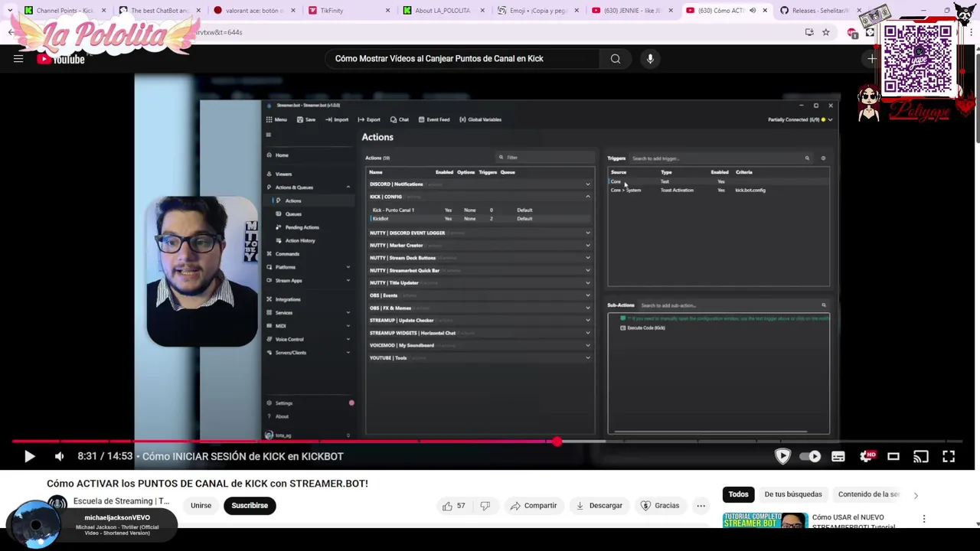This screenshot has width=980, height=551.
Task: Bookmark this page with the star icon
Action: coord(825,32)
